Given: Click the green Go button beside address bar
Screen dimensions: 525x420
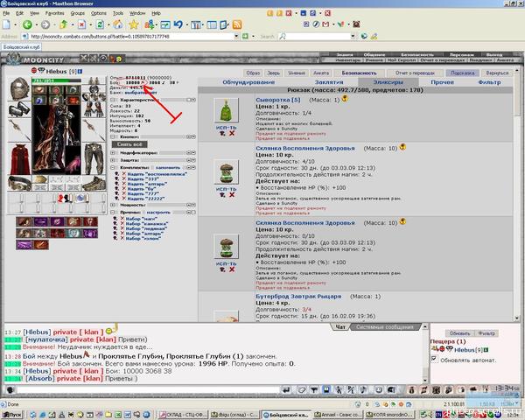Looking at the screenshot, I should coord(245,36).
